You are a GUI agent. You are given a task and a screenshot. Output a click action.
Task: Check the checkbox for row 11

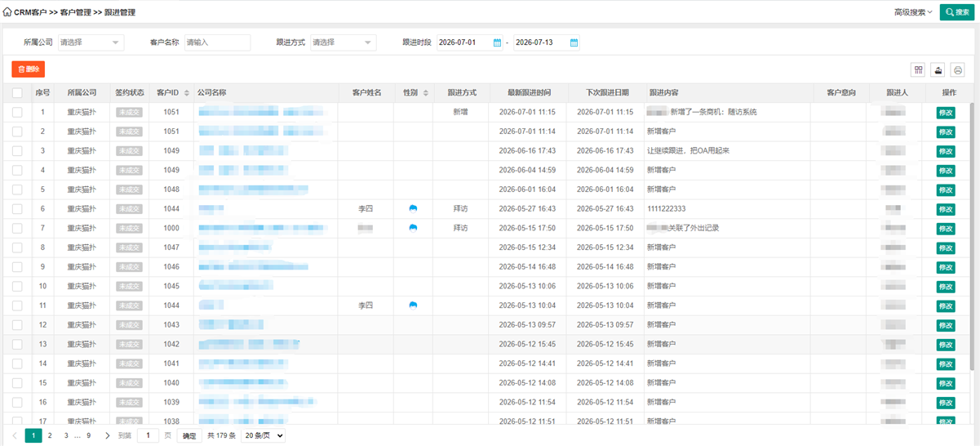[17, 306]
